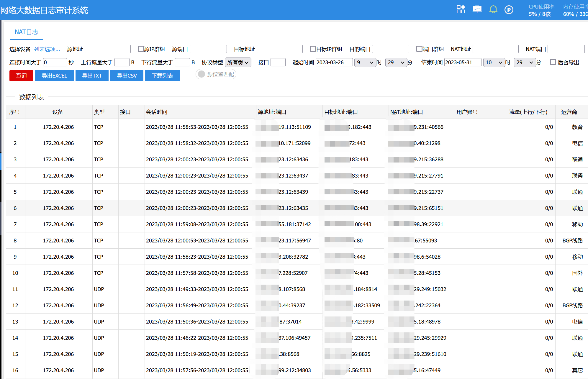Click the 导出CSV button

127,76
